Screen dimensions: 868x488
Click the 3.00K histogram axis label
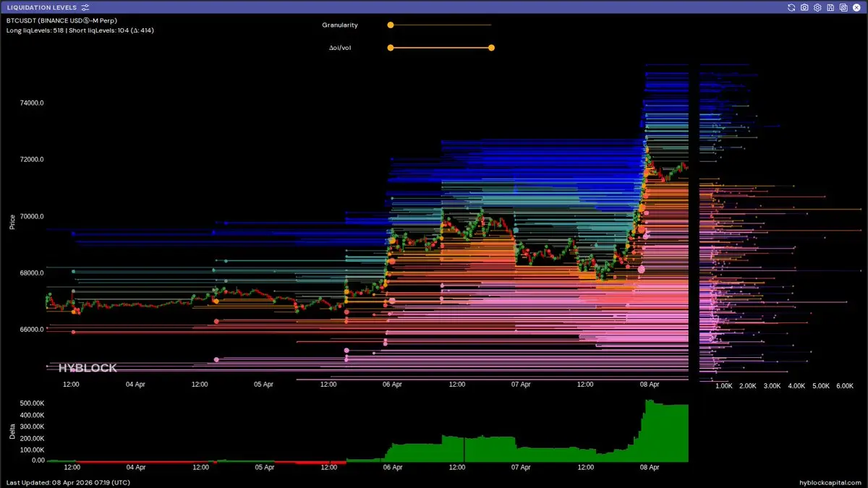(x=773, y=386)
